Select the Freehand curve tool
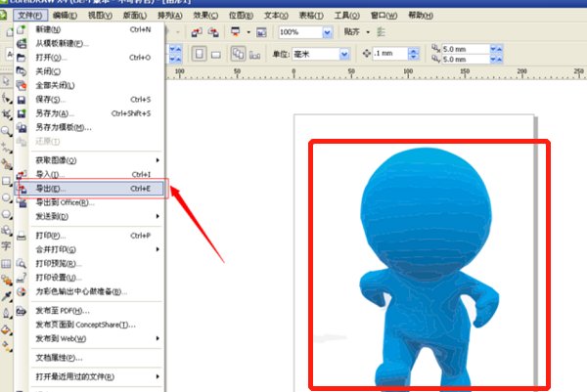Screen dimensions: 587x392 tap(6, 148)
